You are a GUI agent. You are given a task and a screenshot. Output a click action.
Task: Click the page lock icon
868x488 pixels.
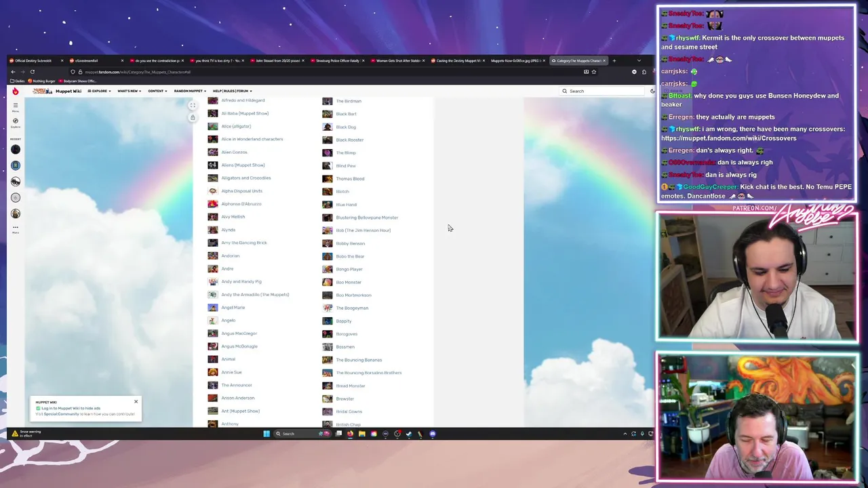[193, 118]
